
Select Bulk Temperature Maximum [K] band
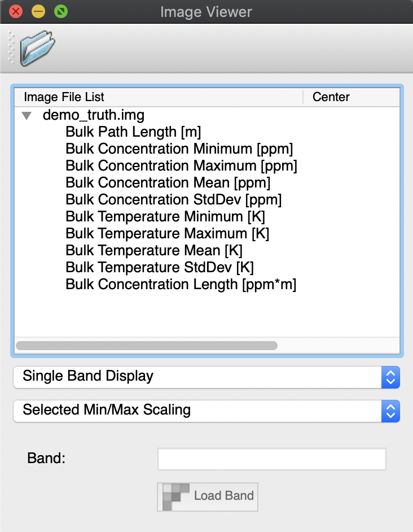(x=167, y=234)
